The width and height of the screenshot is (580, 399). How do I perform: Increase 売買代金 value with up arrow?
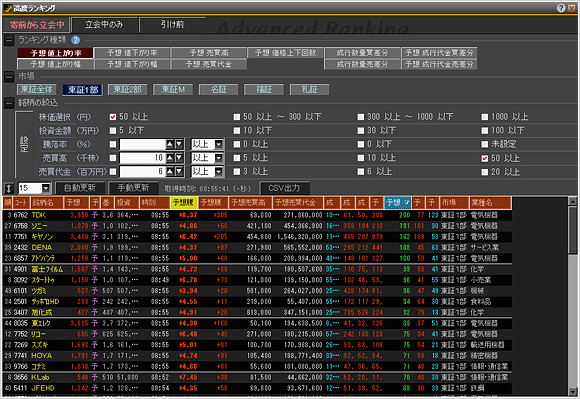(170, 172)
